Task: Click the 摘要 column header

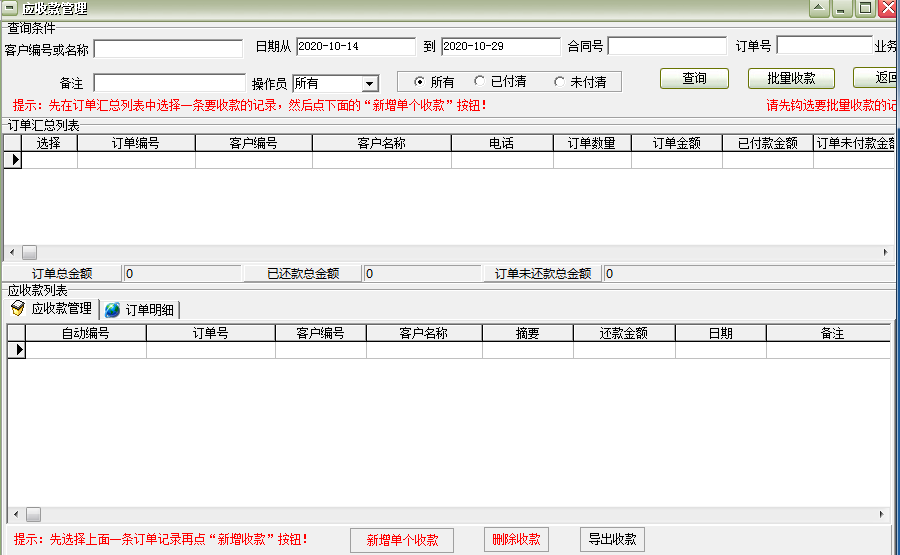Action: 527,333
